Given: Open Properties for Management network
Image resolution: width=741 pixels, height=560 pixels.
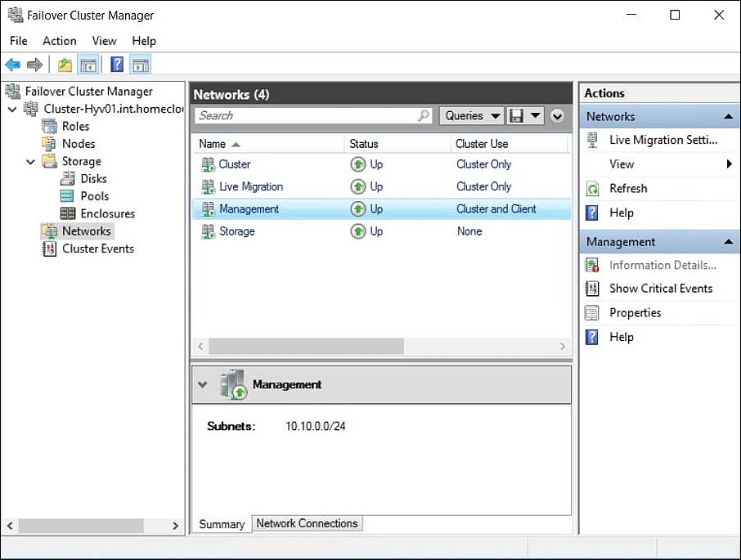Looking at the screenshot, I should (x=635, y=313).
